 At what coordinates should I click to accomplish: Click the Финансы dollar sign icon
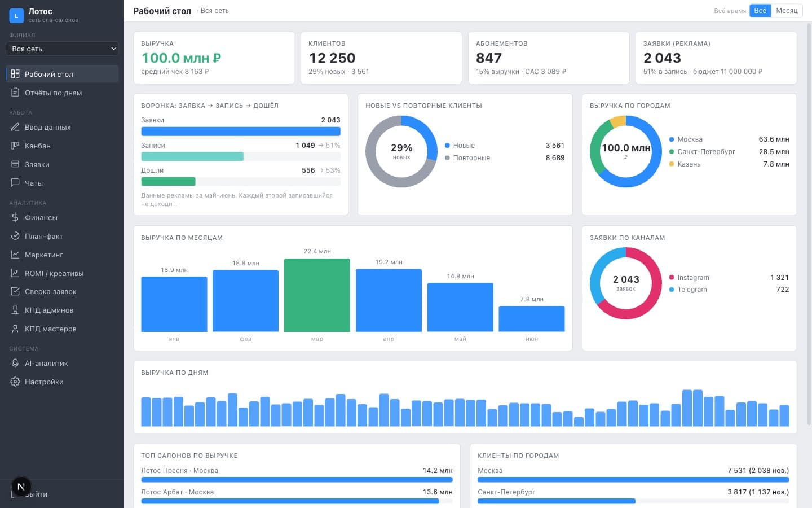[x=15, y=217]
